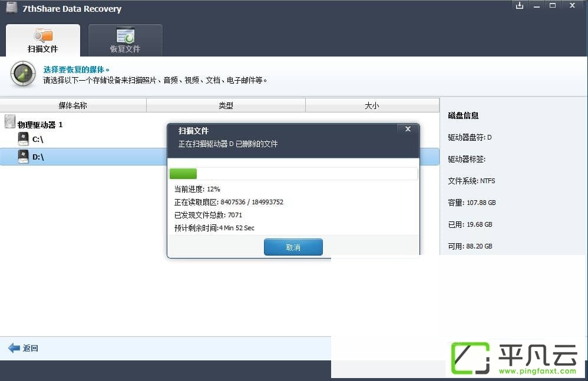The width and height of the screenshot is (588, 381).
Task: Click the C:\ drive icon
Action: (23, 139)
